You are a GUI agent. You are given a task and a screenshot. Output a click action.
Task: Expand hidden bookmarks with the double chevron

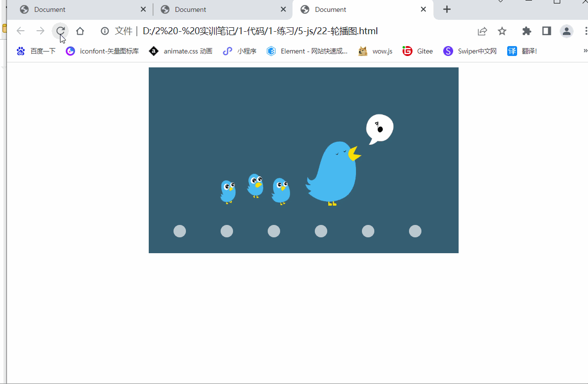click(585, 51)
